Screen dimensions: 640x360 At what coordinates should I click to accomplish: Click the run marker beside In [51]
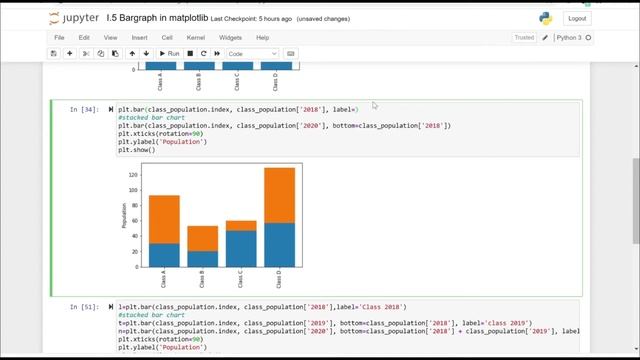[111, 307]
